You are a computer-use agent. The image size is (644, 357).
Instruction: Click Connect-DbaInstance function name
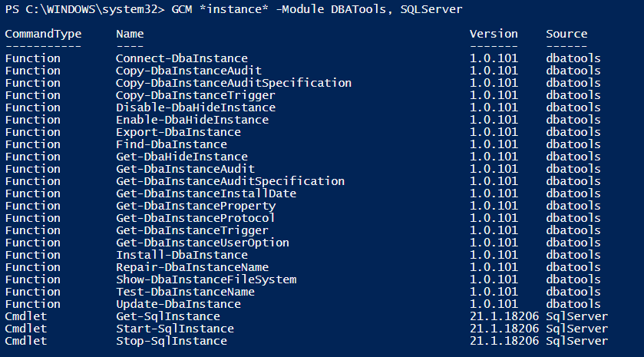182,59
